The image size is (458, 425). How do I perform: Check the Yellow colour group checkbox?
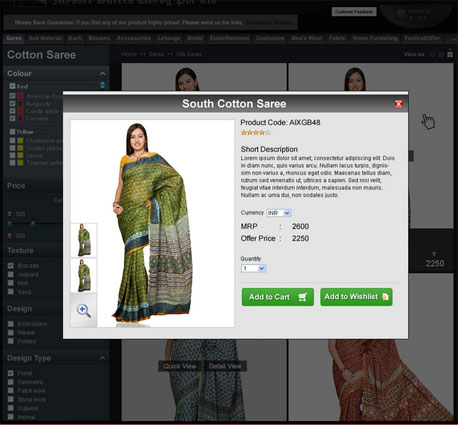tap(12, 132)
